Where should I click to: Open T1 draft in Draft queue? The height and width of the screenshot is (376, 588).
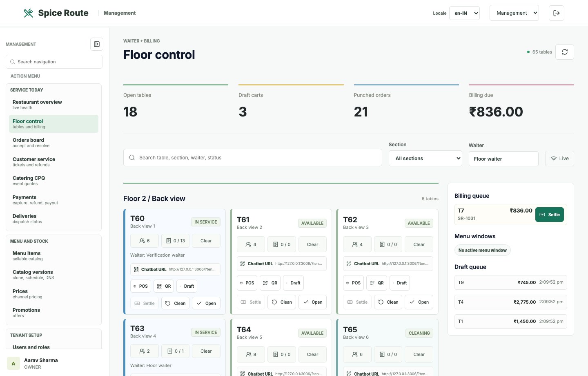(511, 321)
